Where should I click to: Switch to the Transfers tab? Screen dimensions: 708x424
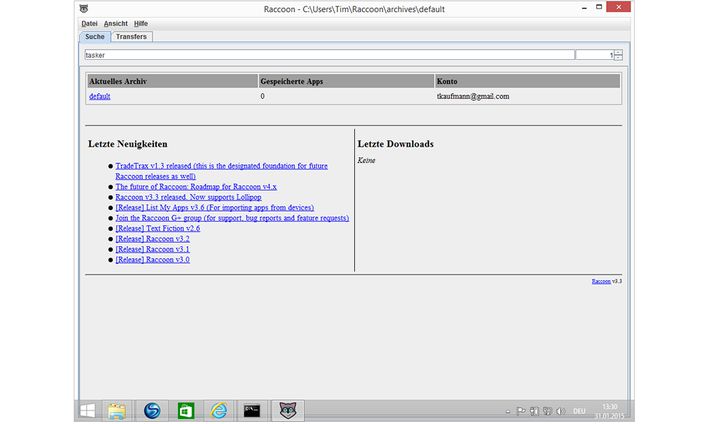[x=131, y=37]
